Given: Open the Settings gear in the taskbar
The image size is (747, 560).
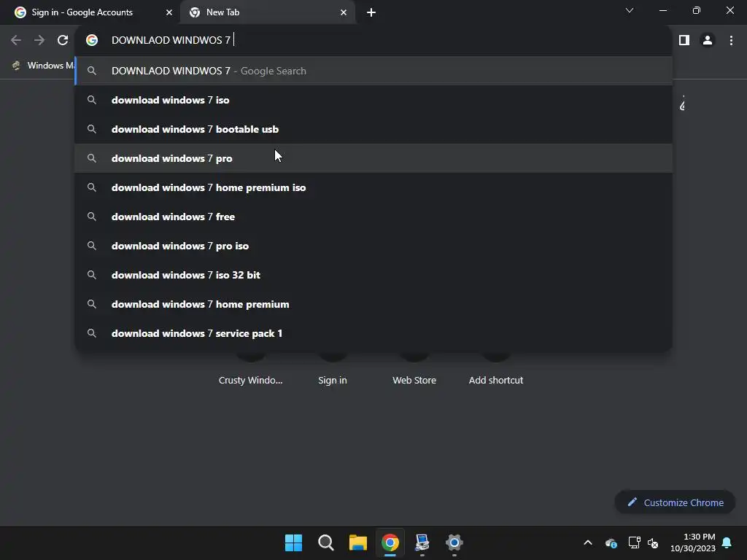Looking at the screenshot, I should coord(454,542).
